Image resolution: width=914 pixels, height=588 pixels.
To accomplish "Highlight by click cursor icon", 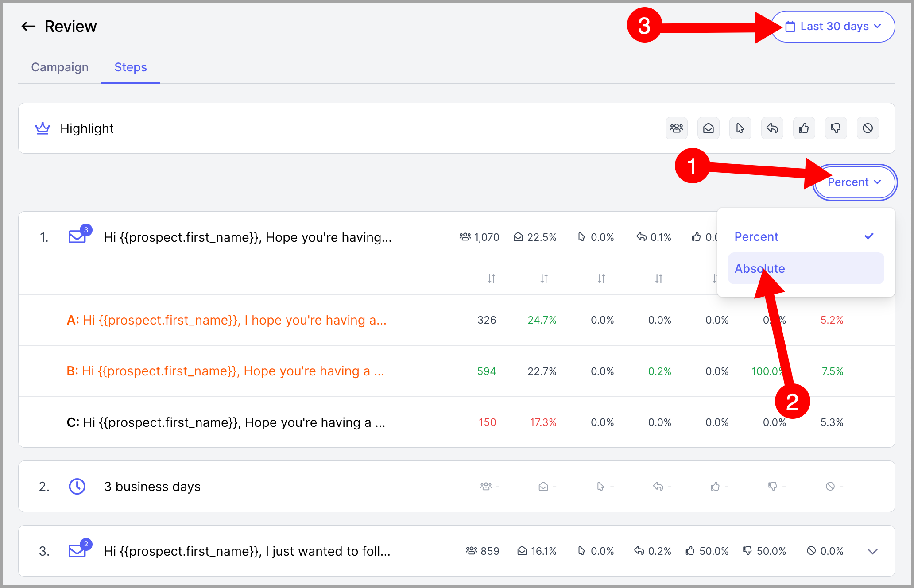I will [740, 128].
